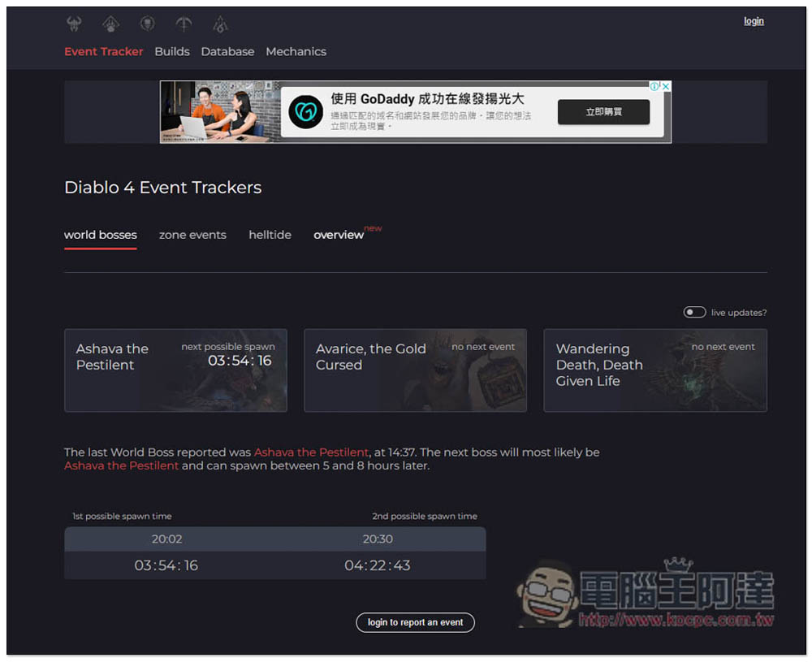Select the world bosses tab
The image size is (812, 662).
(x=101, y=236)
